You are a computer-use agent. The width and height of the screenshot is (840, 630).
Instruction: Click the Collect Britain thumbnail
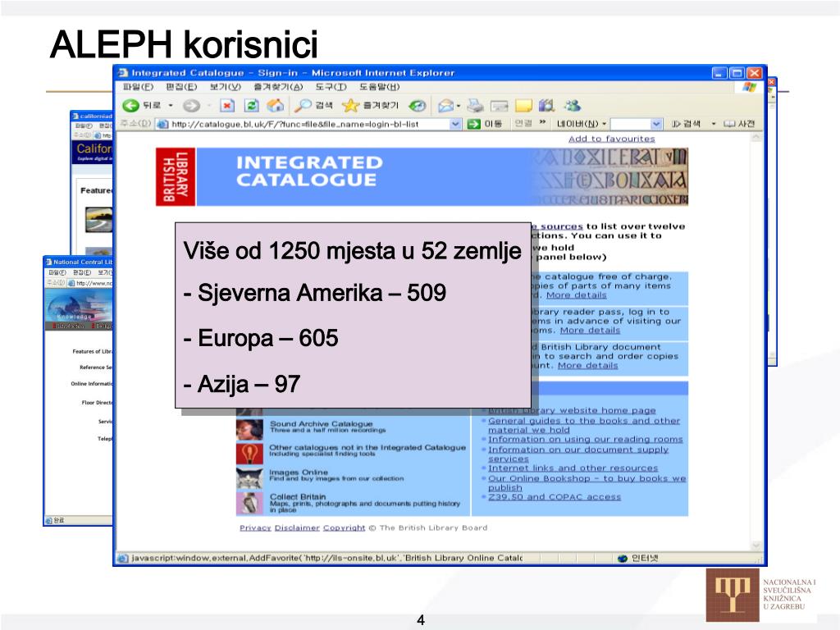pyautogui.click(x=249, y=503)
